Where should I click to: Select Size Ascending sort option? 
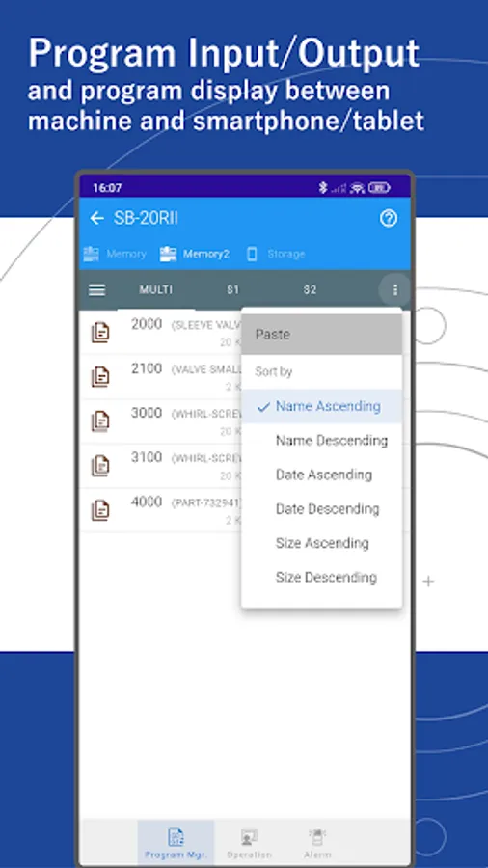click(x=321, y=543)
